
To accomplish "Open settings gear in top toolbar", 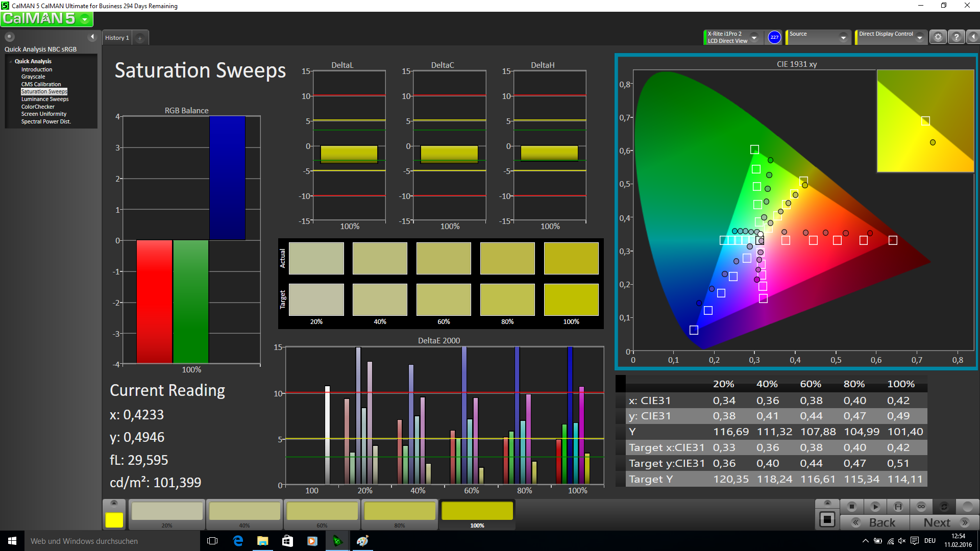I will 938,37.
